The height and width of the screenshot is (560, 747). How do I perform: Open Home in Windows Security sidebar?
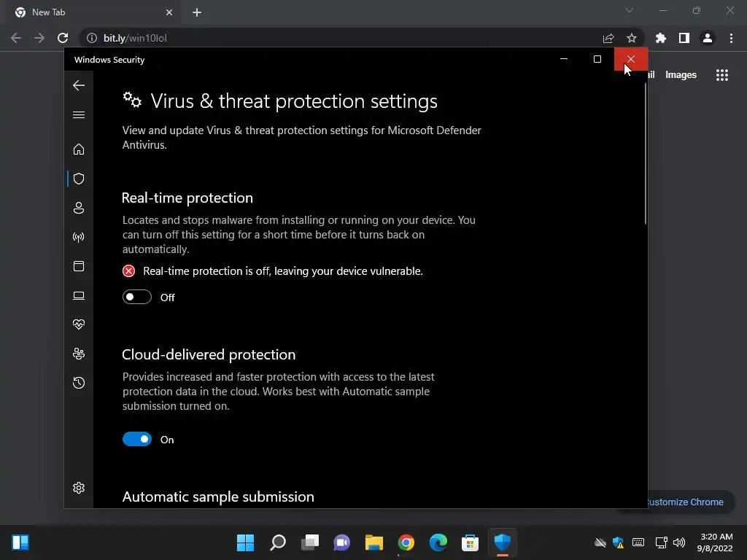79,149
